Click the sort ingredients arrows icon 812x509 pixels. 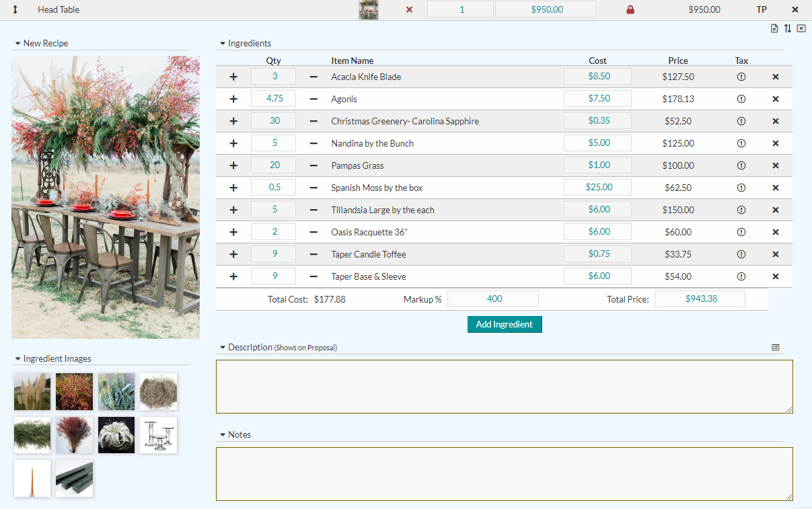(788, 28)
